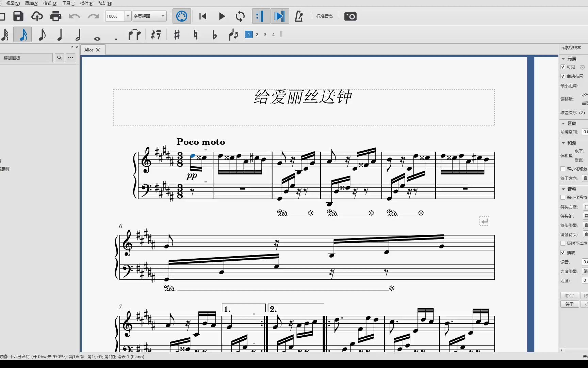Toggle play repeats button

[x=261, y=16]
